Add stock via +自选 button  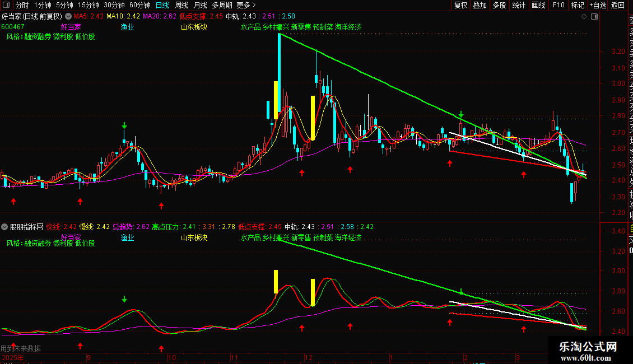click(598, 5)
